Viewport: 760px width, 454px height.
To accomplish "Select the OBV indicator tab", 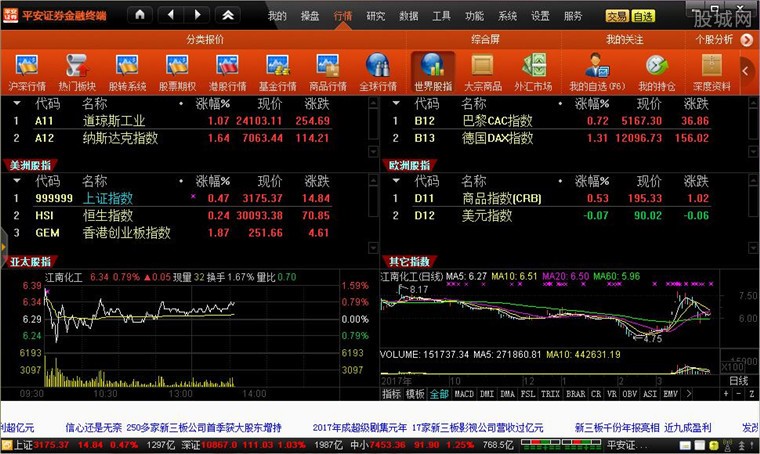I will pos(630,394).
